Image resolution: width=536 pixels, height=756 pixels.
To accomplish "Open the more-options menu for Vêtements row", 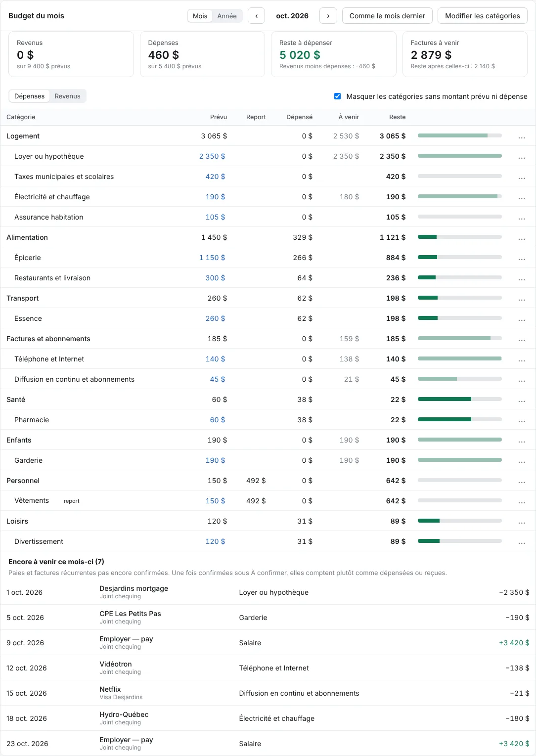I will [x=522, y=501].
